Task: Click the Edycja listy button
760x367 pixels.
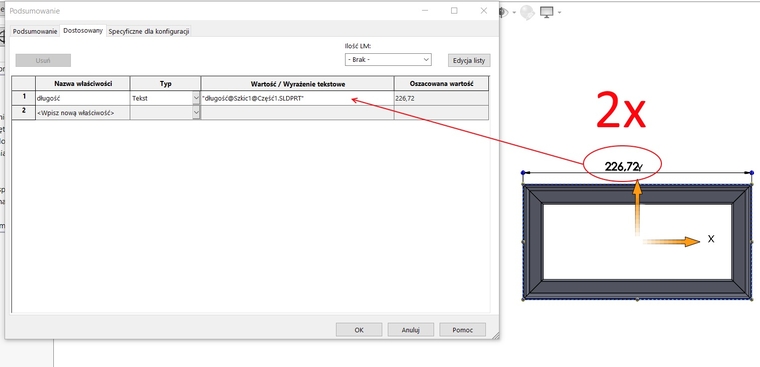Action: click(469, 60)
